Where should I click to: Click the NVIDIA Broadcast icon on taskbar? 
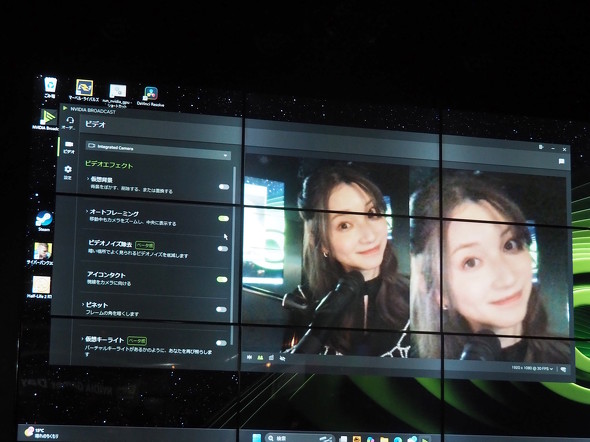(x=425, y=439)
